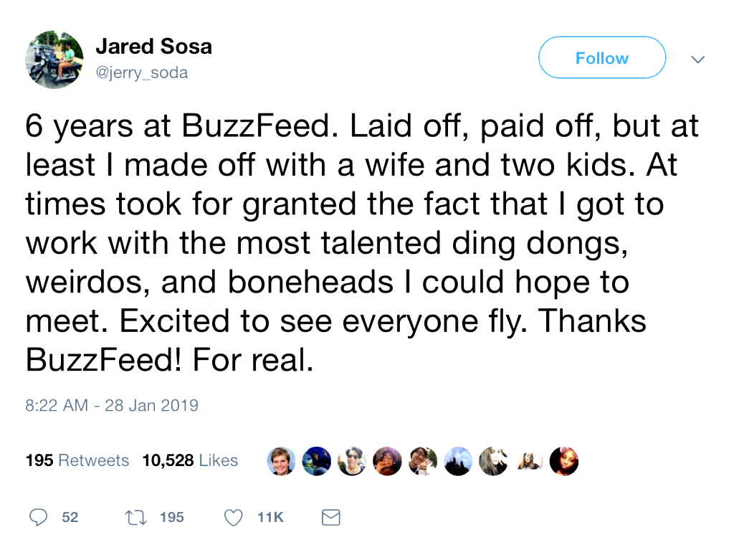Image resolution: width=734 pixels, height=560 pixels.
Task: Click the 52 reply count
Action: (x=70, y=517)
